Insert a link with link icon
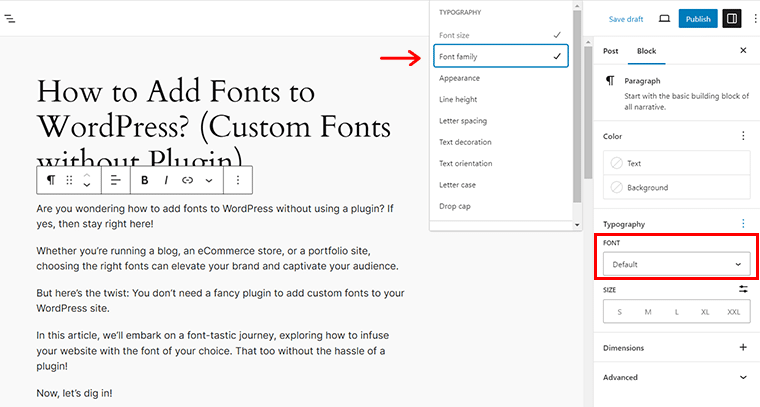 point(187,180)
